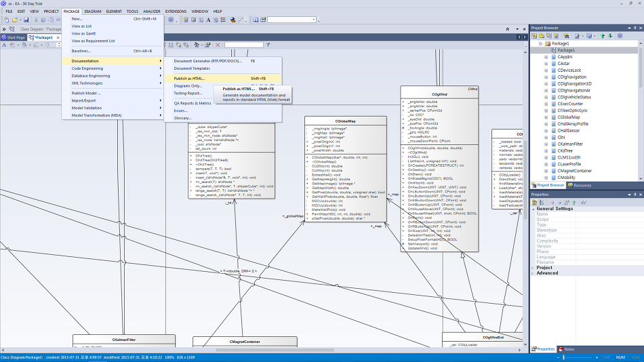Click the font color A icon in format toolbar
The width and height of the screenshot is (644, 362).
pos(4,45)
